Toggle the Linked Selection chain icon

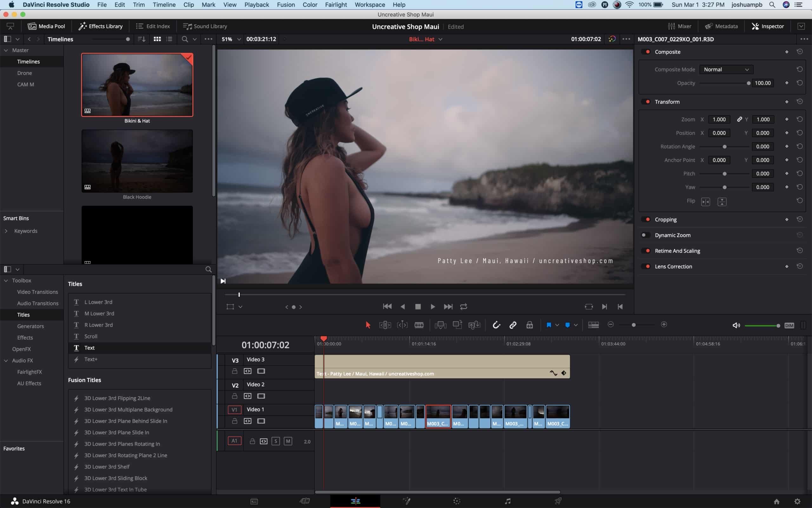pyautogui.click(x=513, y=325)
